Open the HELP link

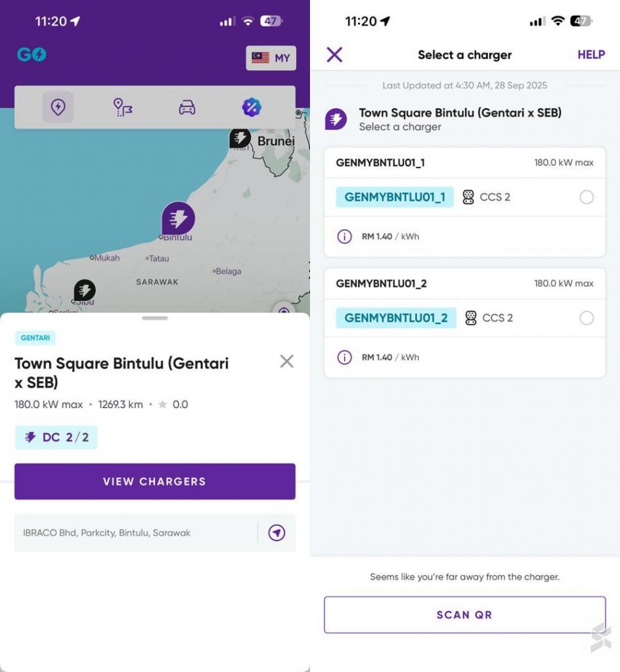(x=590, y=55)
